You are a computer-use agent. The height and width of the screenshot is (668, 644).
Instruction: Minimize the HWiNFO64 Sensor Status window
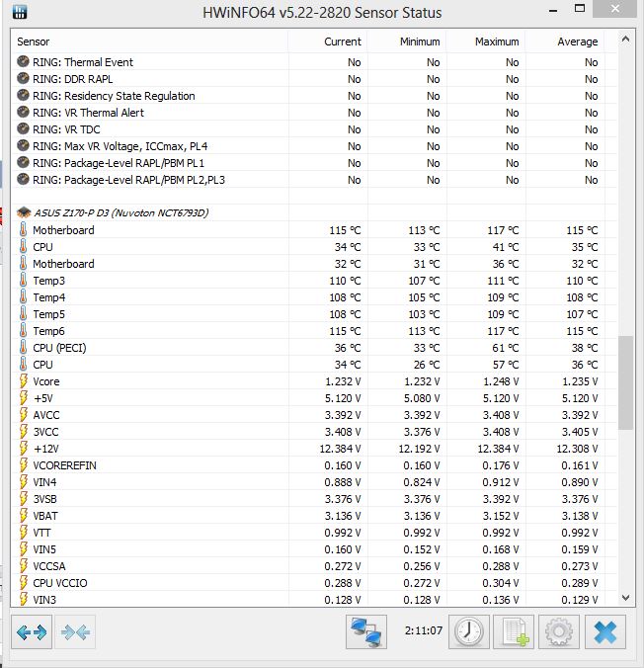click(x=553, y=10)
